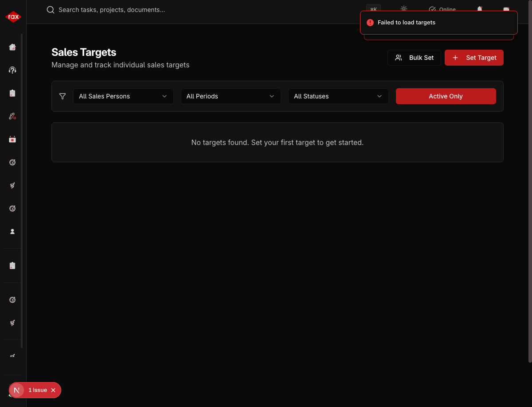Click the Online status indicator
The height and width of the screenshot is (407, 532).
[x=442, y=9]
